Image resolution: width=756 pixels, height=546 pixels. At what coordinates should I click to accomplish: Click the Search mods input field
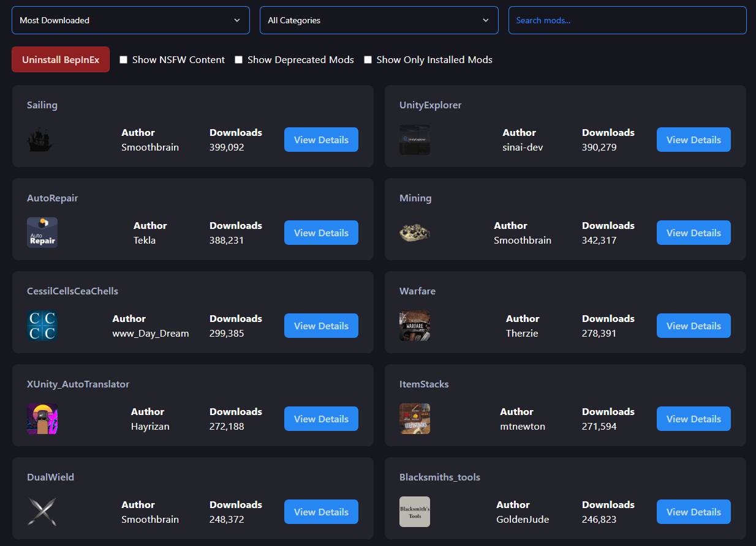[x=627, y=20]
